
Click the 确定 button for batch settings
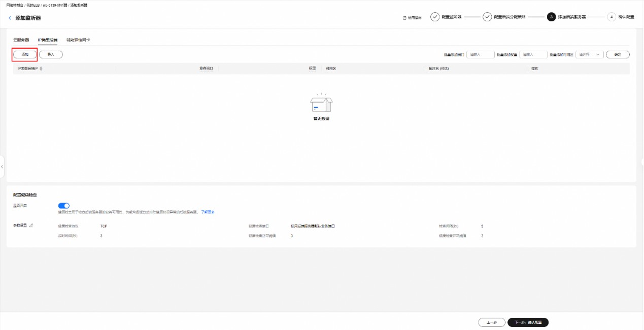tap(618, 55)
